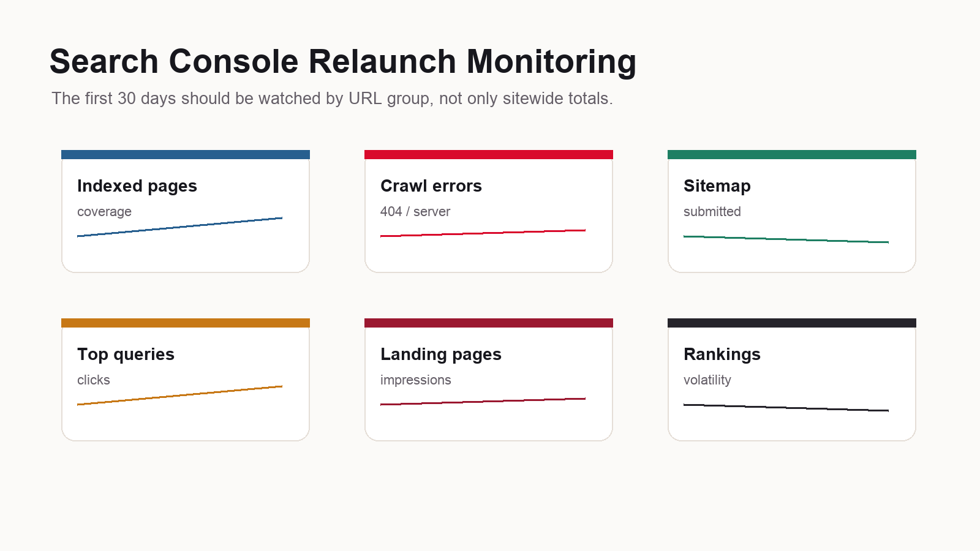Click the subtitle about the first 30 days

332,99
